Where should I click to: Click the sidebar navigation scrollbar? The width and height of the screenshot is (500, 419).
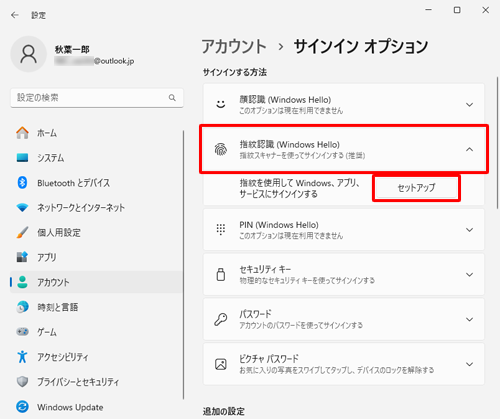point(183,265)
